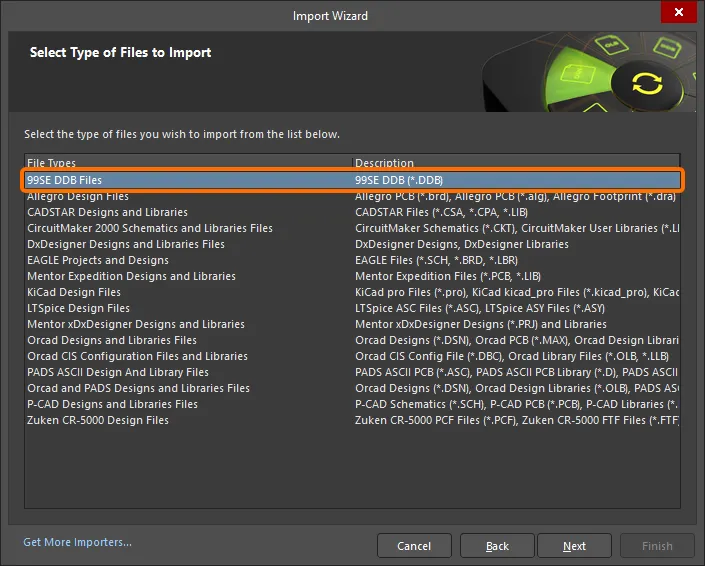The width and height of the screenshot is (705, 566).
Task: Choose Orcad and PADS Designs and Libraries Files
Action: (138, 388)
